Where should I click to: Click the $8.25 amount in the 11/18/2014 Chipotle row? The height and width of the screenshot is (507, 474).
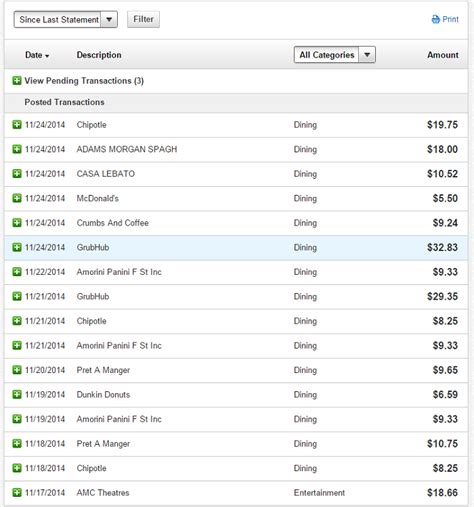[445, 468]
